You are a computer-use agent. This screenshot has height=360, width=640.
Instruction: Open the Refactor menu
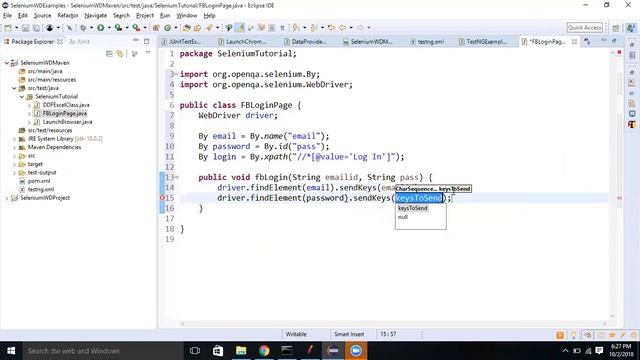click(x=68, y=16)
